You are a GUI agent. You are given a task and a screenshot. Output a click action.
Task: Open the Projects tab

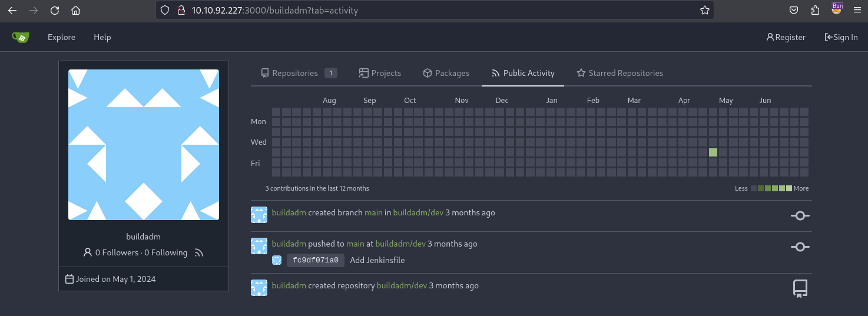click(x=380, y=73)
